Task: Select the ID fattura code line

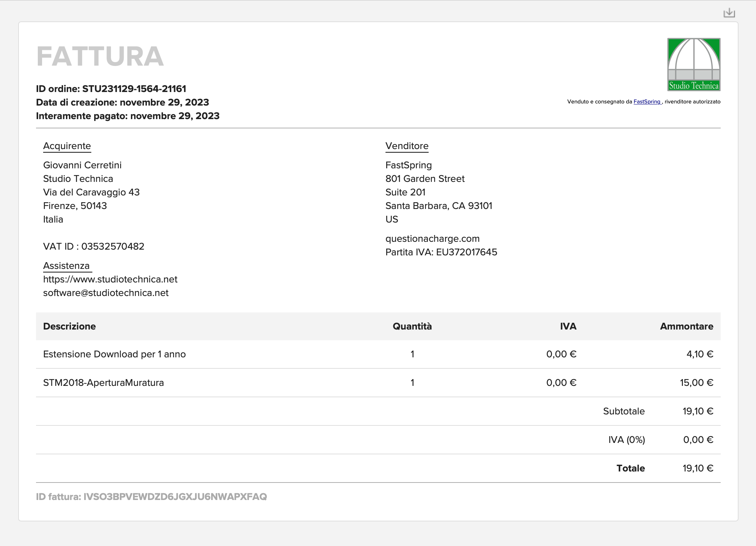Action: pos(152,497)
